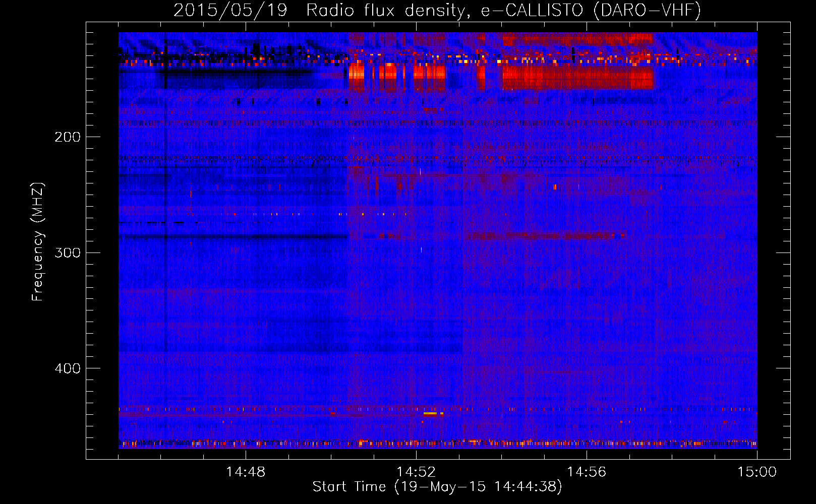The height and width of the screenshot is (504, 816).
Task: Click the 300 frequency tick label
Action: coord(68,253)
